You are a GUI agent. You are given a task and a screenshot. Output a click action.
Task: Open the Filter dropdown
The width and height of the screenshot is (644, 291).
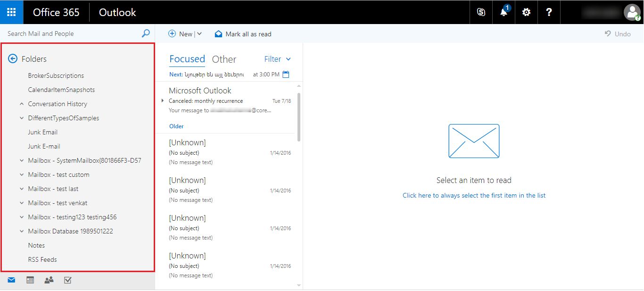point(278,59)
